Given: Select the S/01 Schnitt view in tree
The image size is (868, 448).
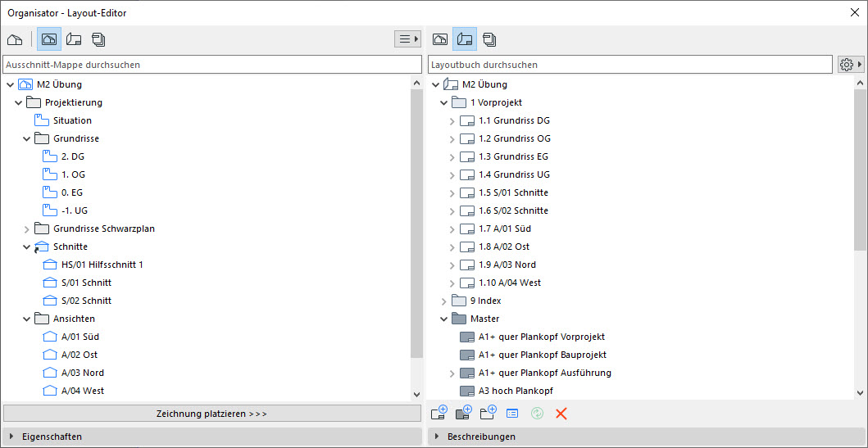Looking at the screenshot, I should pyautogui.click(x=86, y=283).
